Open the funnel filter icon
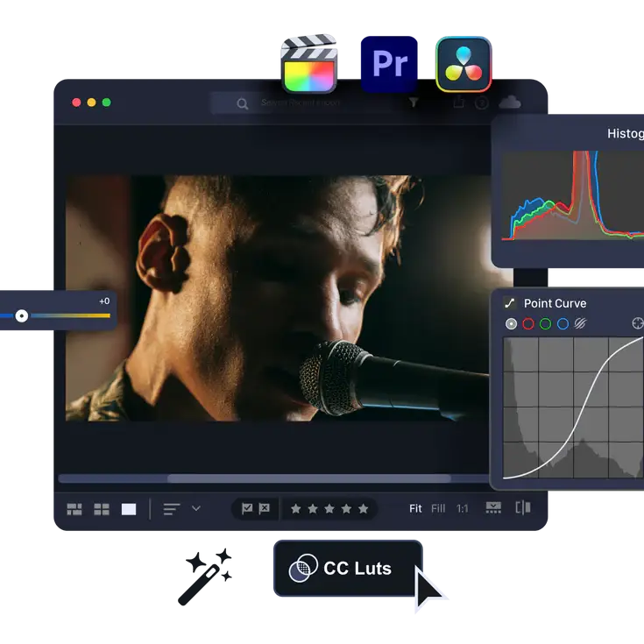 [x=414, y=103]
